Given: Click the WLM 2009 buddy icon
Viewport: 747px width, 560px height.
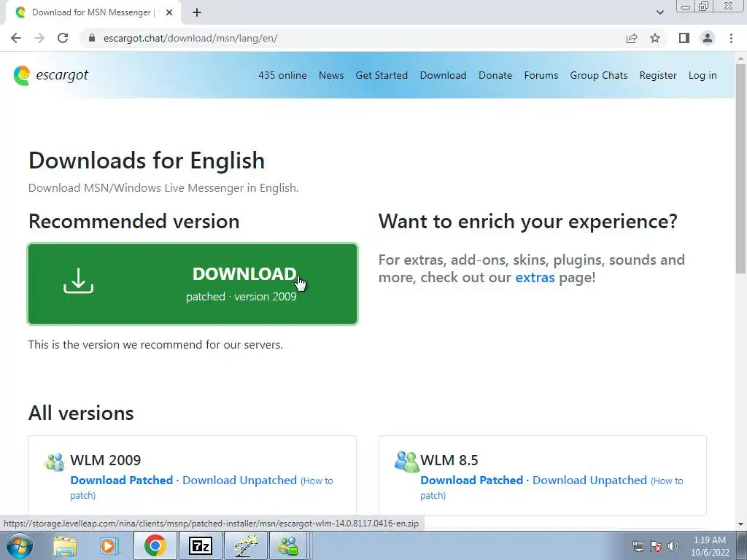Looking at the screenshot, I should point(54,462).
